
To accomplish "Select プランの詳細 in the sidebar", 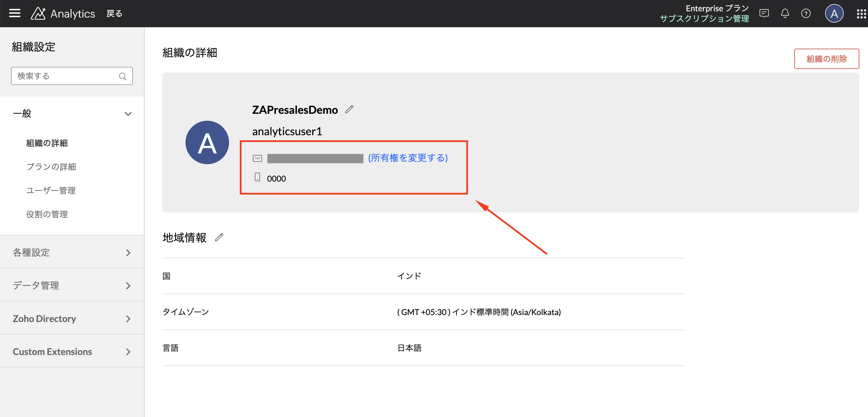I will coord(51,167).
